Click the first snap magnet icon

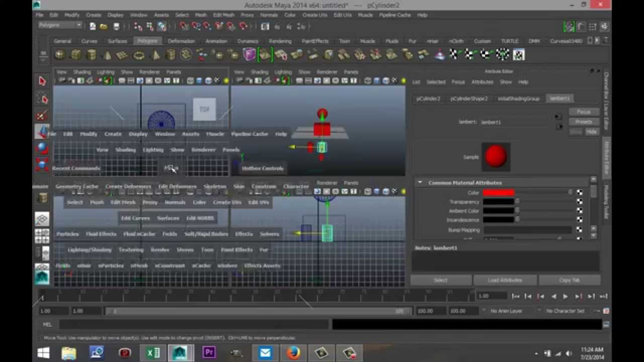click(184, 26)
